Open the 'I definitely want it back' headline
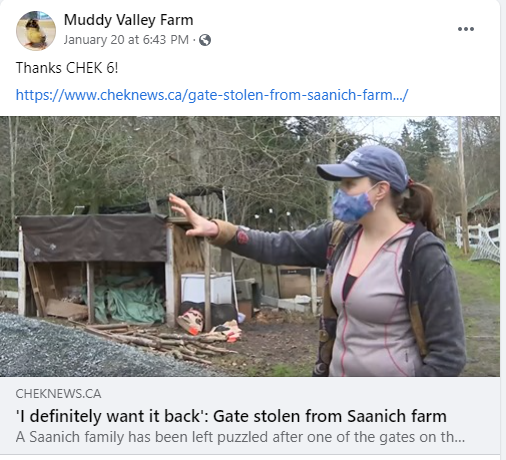Viewport: 506px width, 460px height. [231, 416]
